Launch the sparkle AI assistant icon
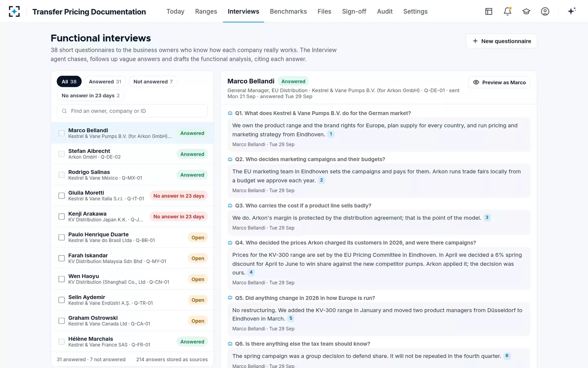 [572, 11]
